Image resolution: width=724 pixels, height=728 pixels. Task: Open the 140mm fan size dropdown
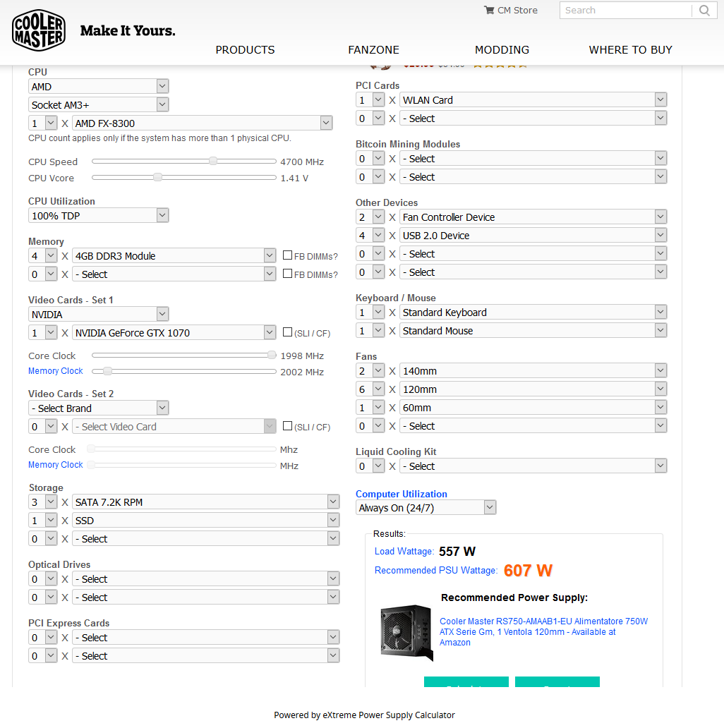(x=533, y=370)
